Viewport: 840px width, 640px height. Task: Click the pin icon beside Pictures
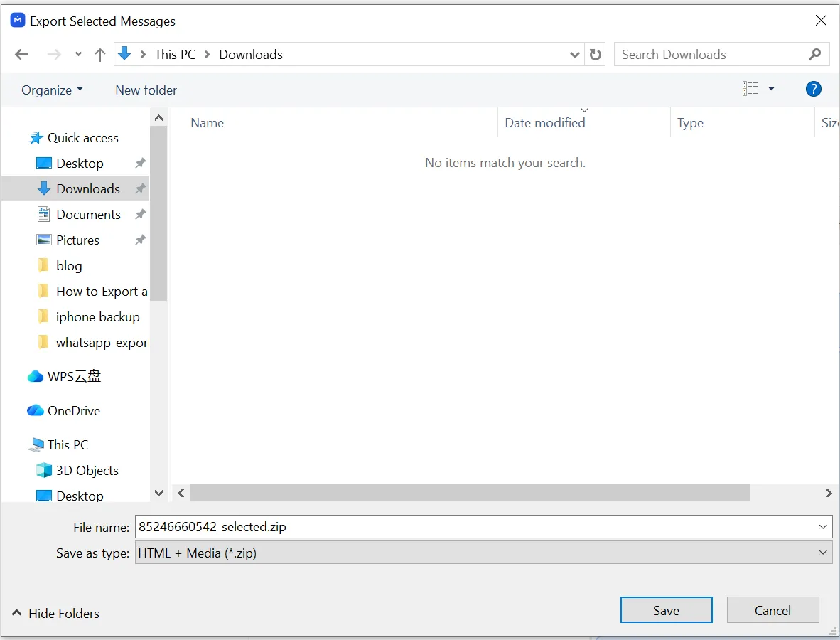[x=141, y=240]
